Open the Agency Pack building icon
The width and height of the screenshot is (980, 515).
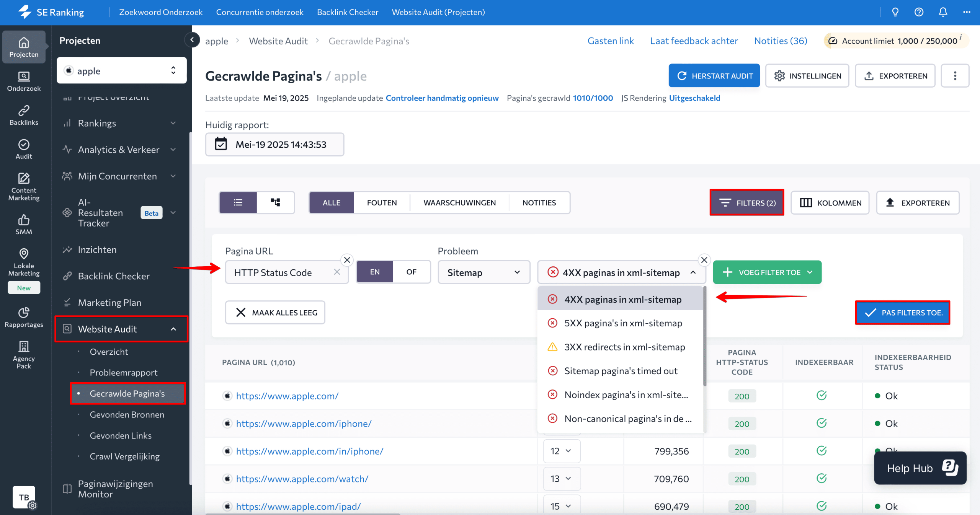point(24,355)
